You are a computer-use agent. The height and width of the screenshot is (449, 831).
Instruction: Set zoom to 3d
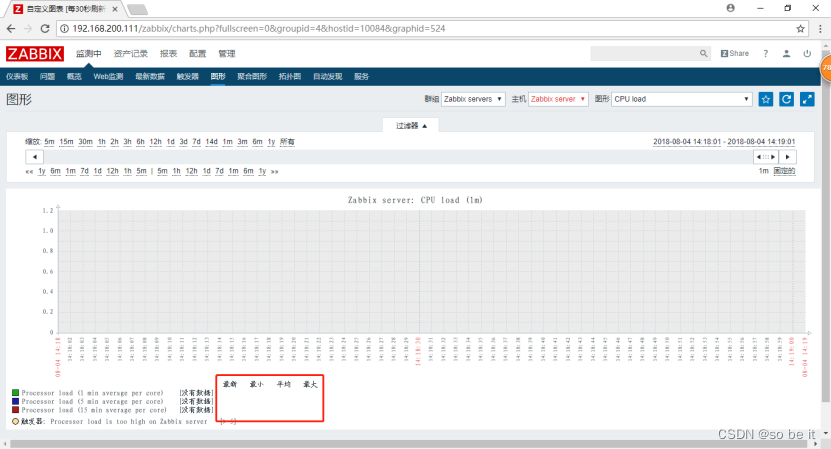(183, 142)
